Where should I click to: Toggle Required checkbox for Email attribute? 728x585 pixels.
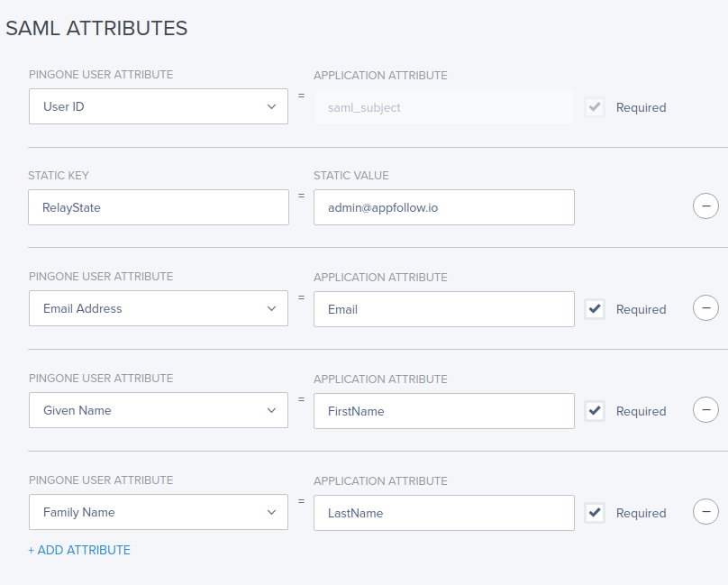coord(595,309)
